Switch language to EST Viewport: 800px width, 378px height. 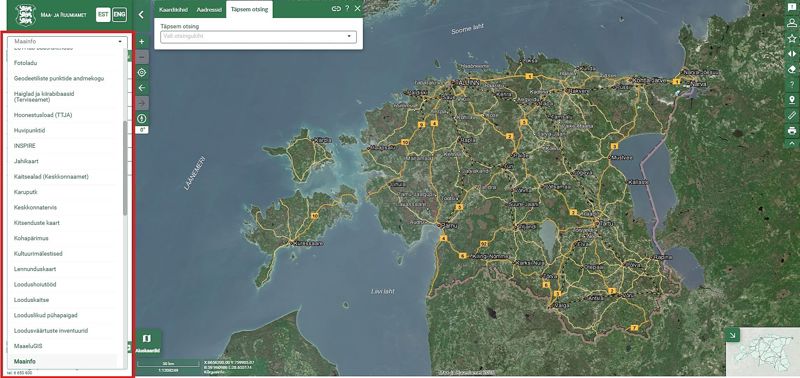point(103,15)
